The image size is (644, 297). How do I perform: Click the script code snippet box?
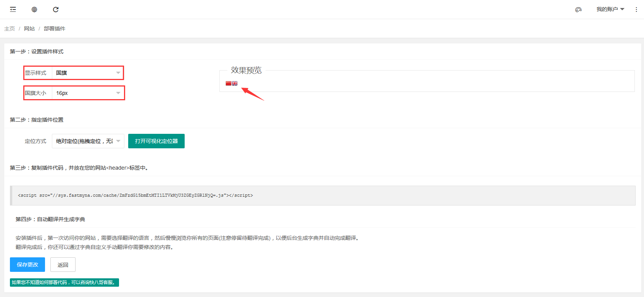(x=323, y=196)
